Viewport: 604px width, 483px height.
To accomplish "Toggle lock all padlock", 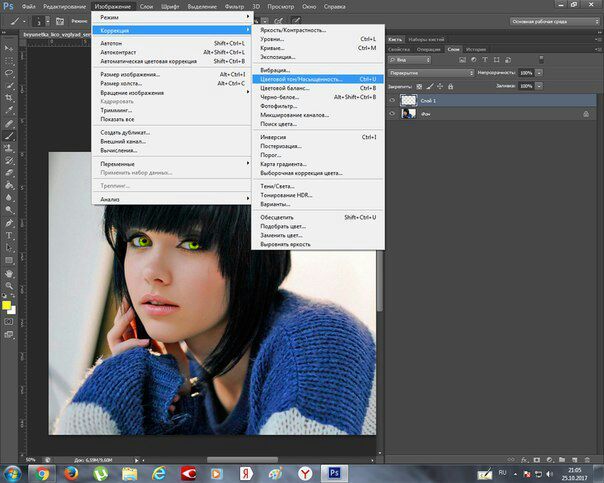I will coord(450,86).
